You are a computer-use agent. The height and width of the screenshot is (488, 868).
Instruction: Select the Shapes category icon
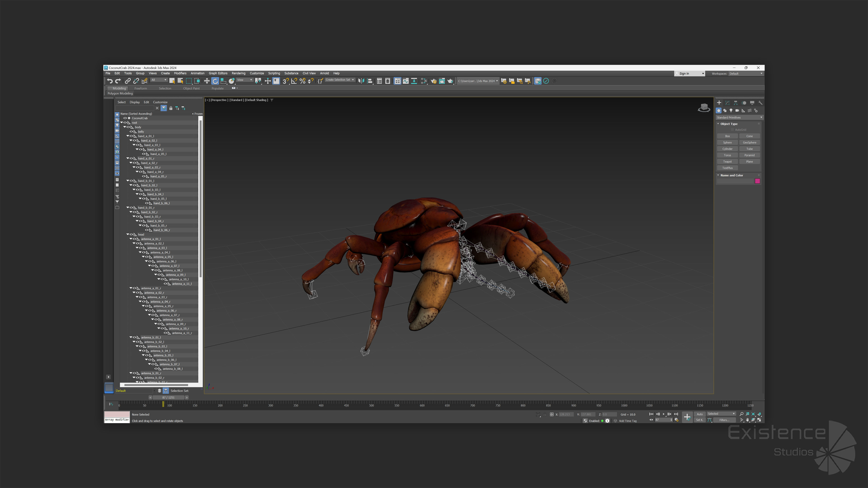[725, 110]
